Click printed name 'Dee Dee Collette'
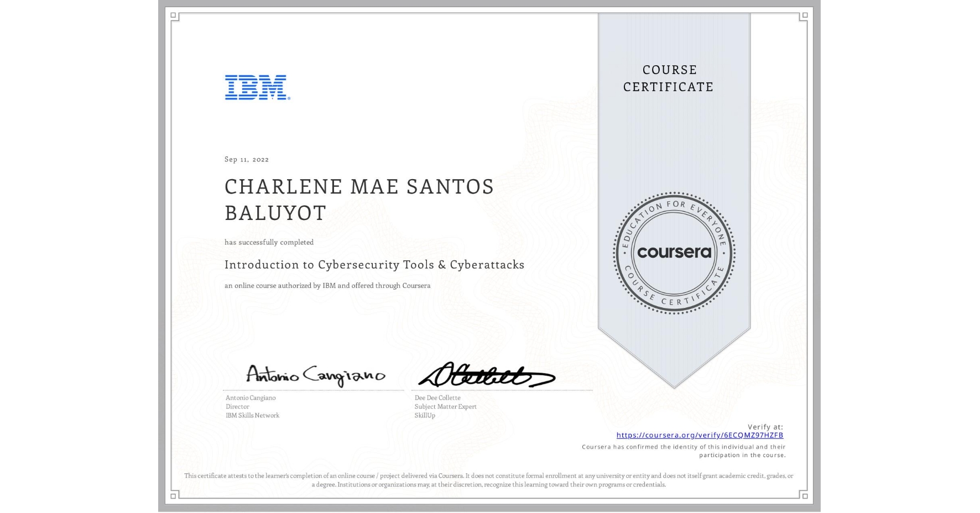This screenshot has height=513, width=980. 437,397
